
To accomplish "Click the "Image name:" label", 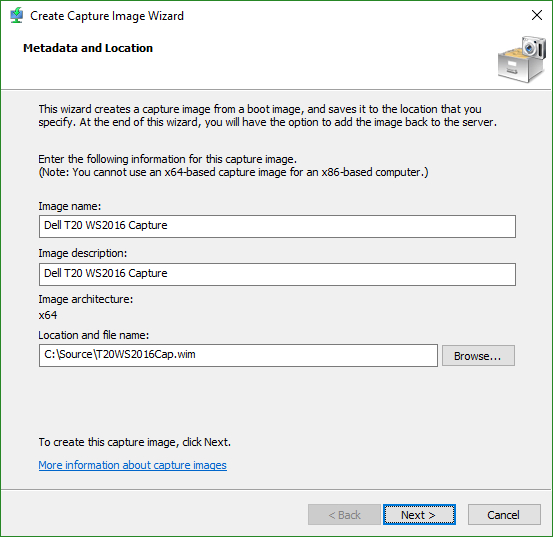I will (x=69, y=206).
